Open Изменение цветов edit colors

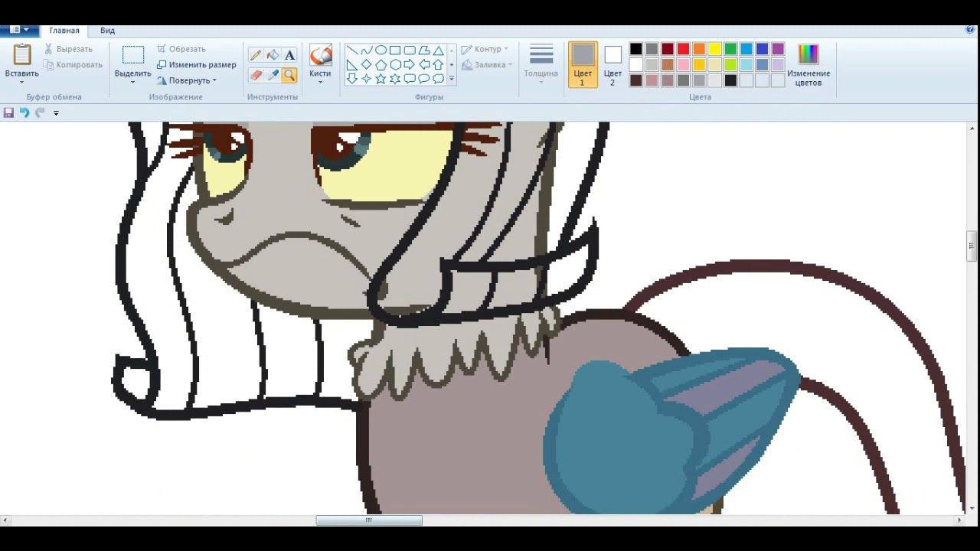click(x=808, y=64)
